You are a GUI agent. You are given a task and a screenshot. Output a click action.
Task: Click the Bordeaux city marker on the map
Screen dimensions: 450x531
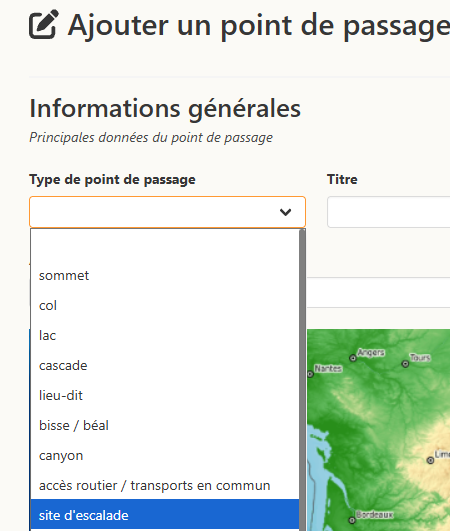click(352, 520)
